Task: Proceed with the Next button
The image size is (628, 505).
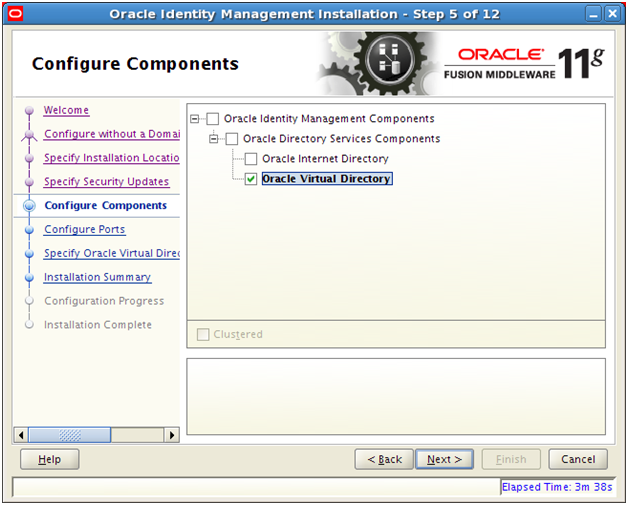Action: [445, 459]
